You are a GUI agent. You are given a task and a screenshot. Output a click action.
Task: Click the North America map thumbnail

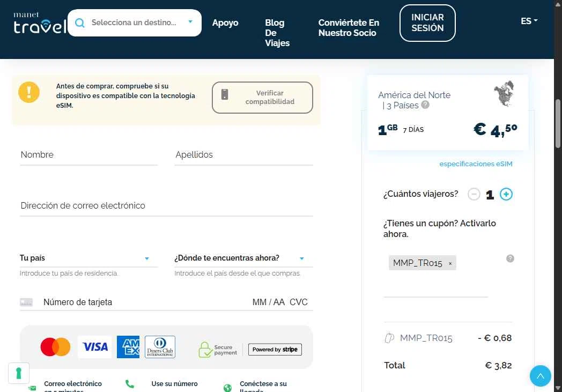504,93
